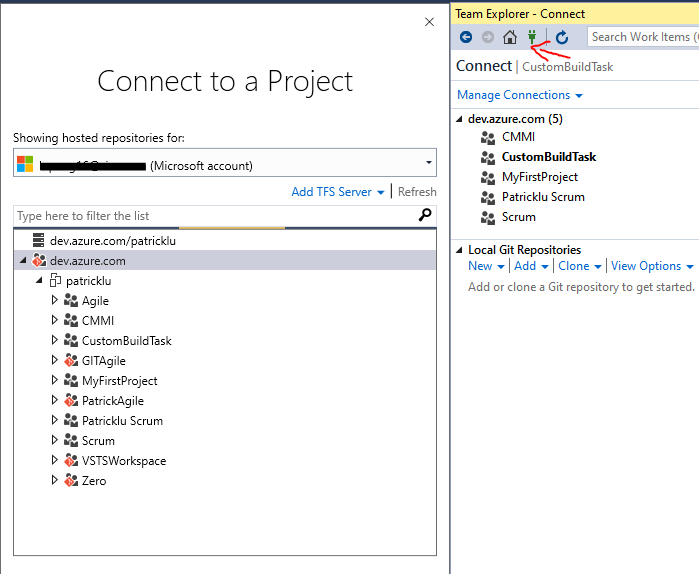Viewport: 699px width, 574px height.
Task: Expand the CMMI project node in dialog
Action: (54, 320)
